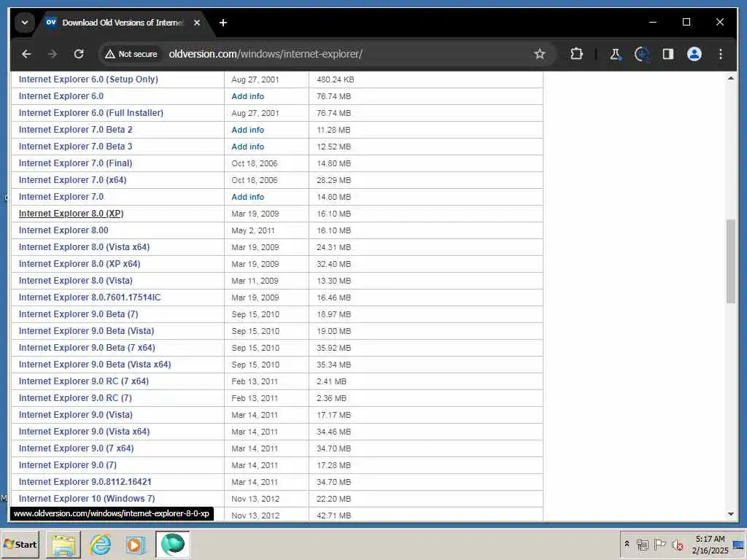Open a new tab with plus button
The image size is (747, 560).
[223, 23]
